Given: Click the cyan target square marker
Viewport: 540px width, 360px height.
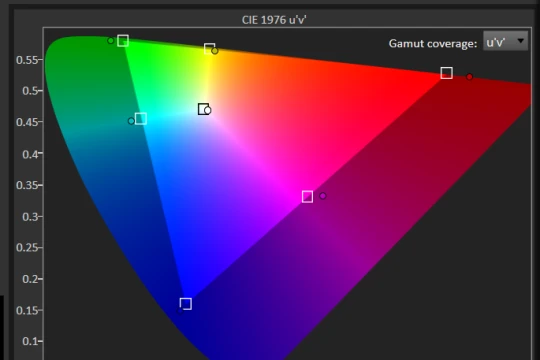Looking at the screenshot, I should (x=141, y=119).
